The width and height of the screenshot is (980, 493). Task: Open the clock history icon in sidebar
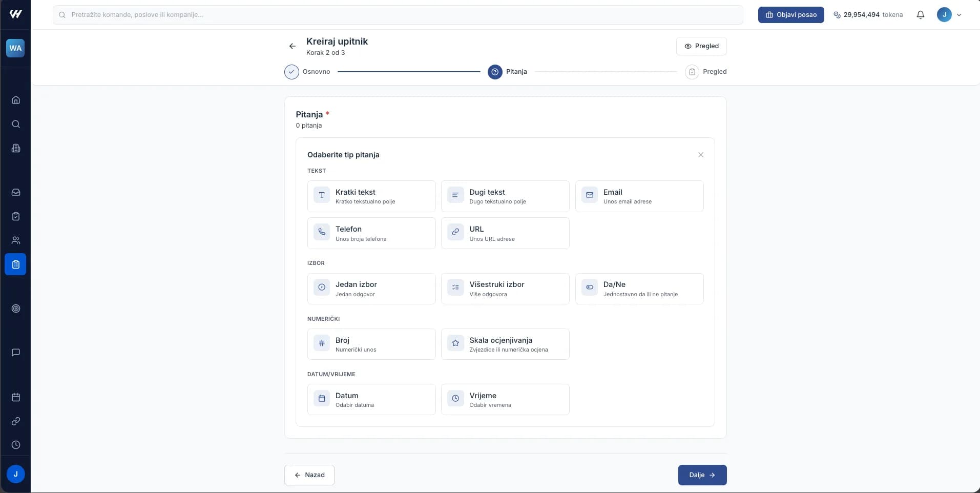tap(16, 445)
